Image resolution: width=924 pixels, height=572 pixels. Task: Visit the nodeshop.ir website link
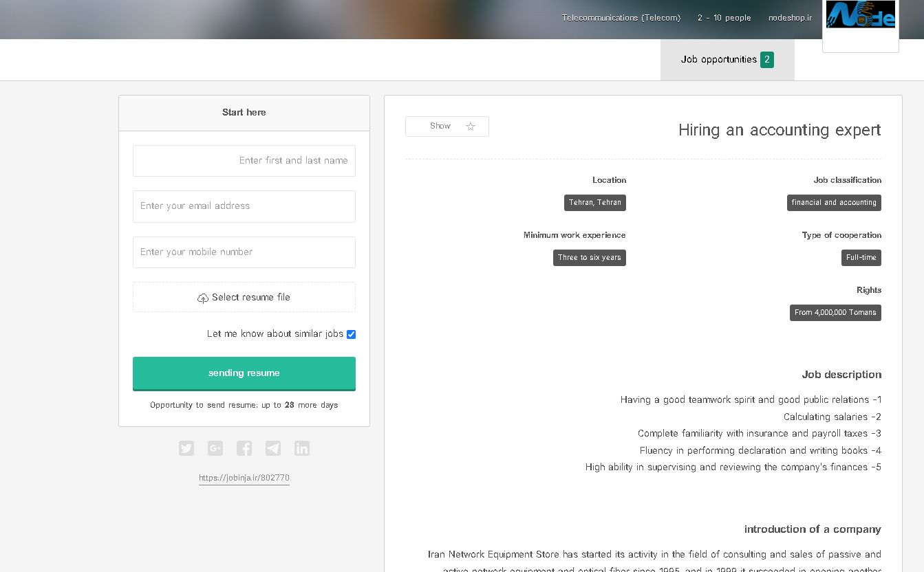point(790,18)
